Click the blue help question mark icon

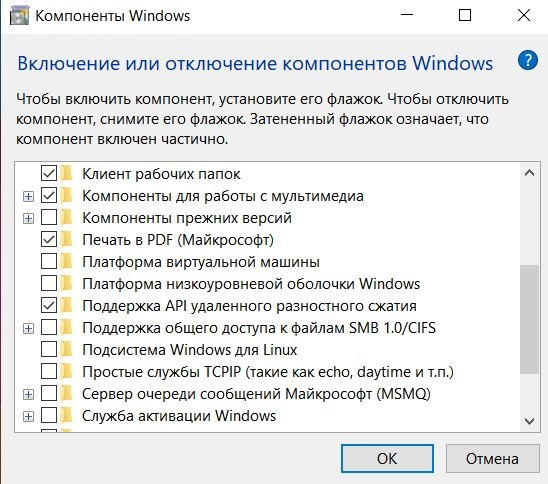(527, 60)
